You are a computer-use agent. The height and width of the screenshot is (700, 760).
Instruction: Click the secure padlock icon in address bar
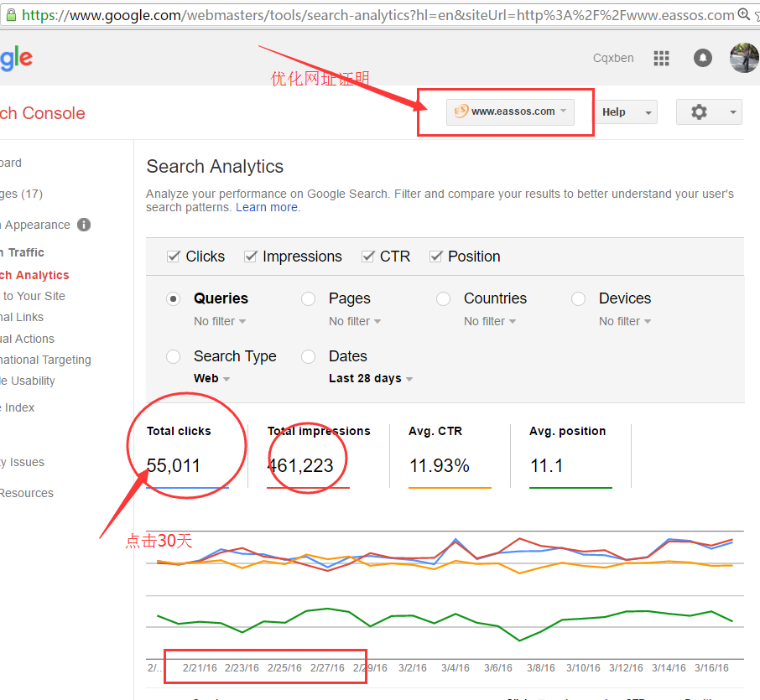coord(11,15)
